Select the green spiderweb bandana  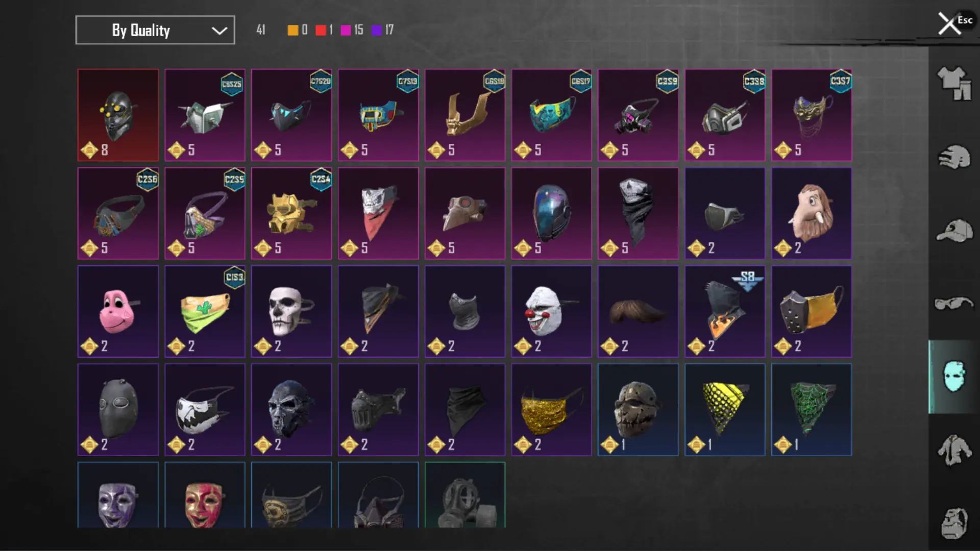812,410
